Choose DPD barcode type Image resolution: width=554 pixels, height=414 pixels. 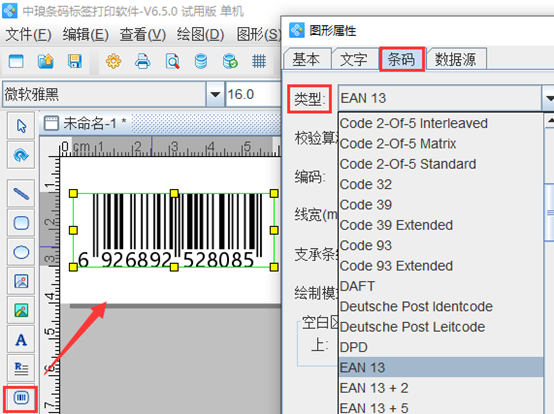[x=441, y=347]
